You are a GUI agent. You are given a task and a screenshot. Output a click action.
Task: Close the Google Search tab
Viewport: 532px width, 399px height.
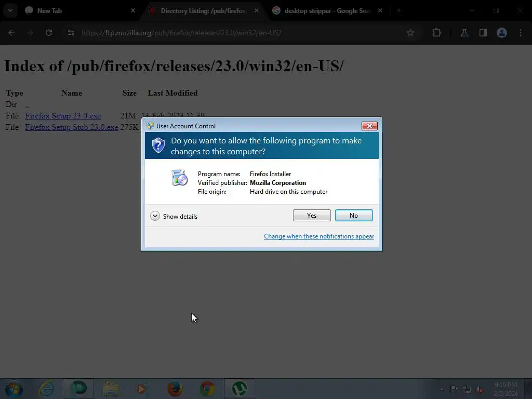380,10
